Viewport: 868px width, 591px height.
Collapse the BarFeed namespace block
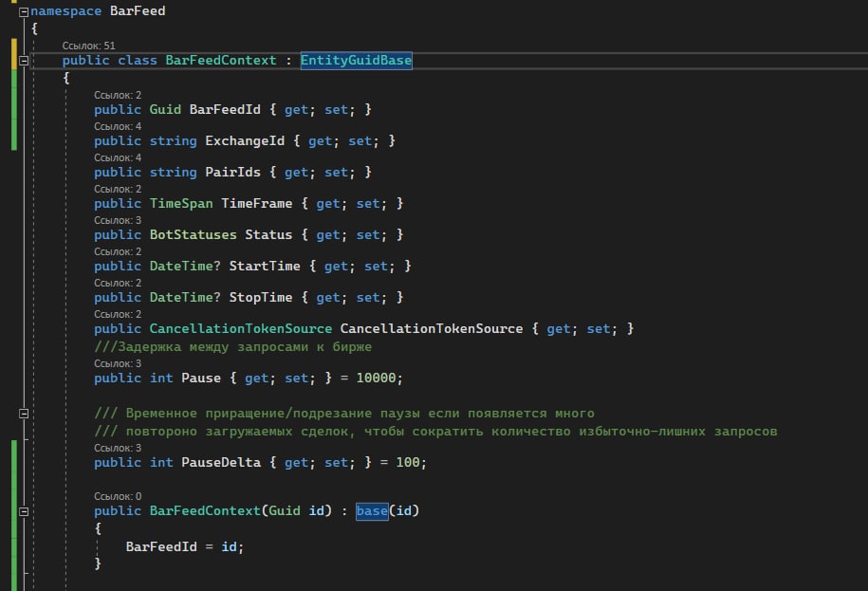point(24,12)
